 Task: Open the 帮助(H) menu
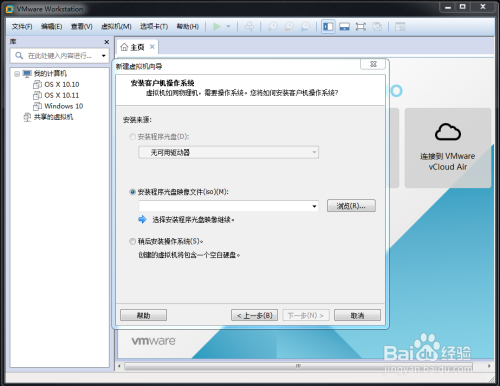[187, 26]
